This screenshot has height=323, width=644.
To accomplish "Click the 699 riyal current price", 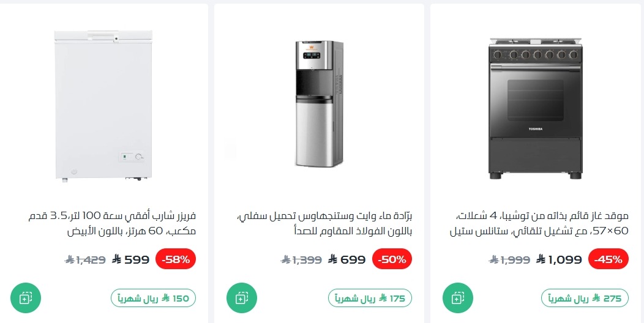I will coord(347,259).
